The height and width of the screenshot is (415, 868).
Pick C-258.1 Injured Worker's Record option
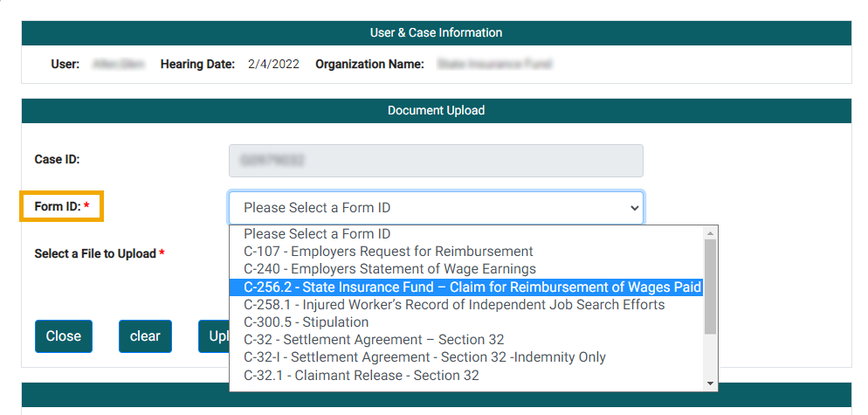point(454,305)
